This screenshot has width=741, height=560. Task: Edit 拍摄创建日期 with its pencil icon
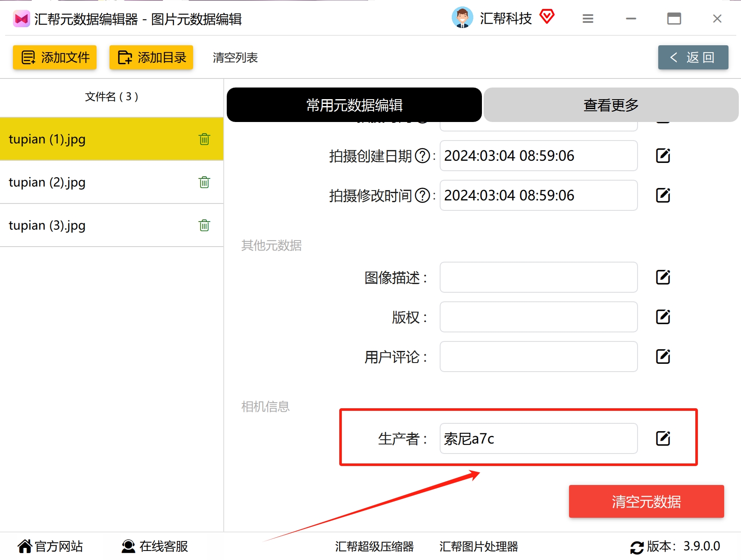tap(663, 156)
